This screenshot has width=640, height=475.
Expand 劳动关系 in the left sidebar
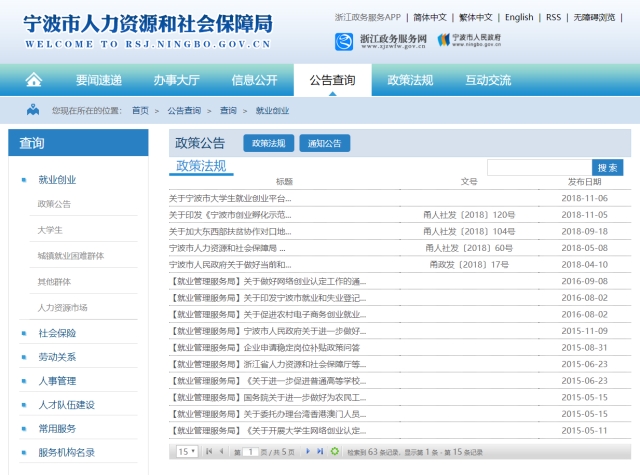(x=57, y=357)
